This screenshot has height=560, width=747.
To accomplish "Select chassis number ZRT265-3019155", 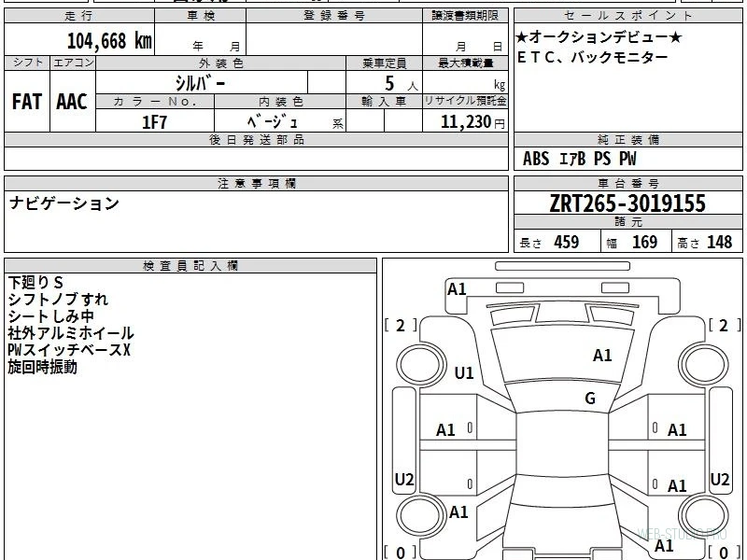I will pos(627,203).
